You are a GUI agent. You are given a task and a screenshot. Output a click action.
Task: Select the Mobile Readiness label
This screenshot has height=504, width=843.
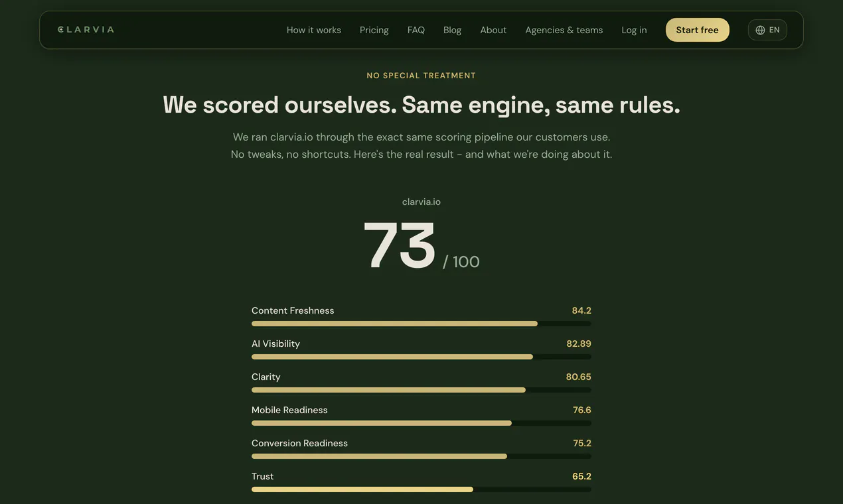(x=289, y=410)
